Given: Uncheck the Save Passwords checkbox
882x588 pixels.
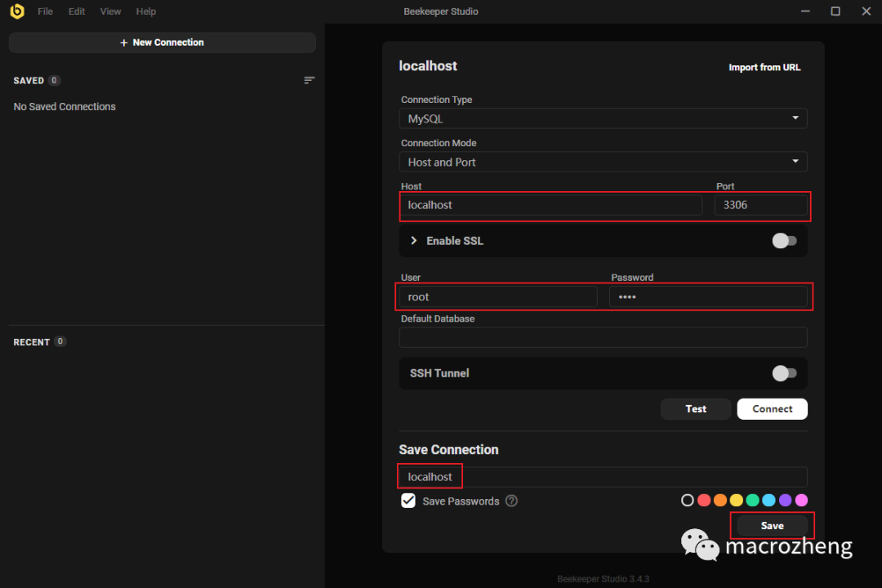Looking at the screenshot, I should pyautogui.click(x=408, y=501).
